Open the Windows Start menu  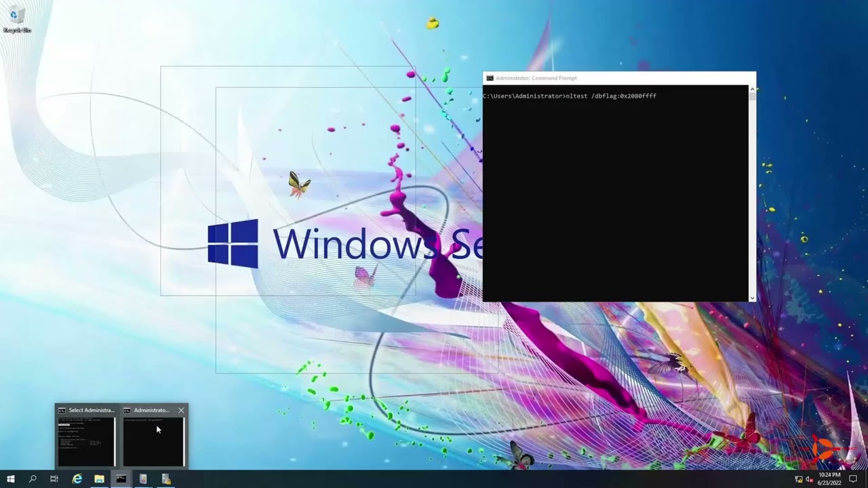[10, 479]
